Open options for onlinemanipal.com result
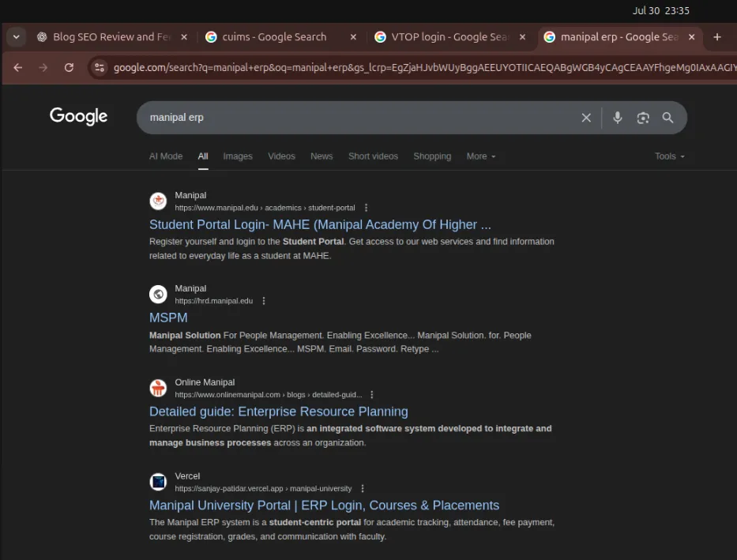Viewport: 737px width, 560px height. click(x=372, y=395)
